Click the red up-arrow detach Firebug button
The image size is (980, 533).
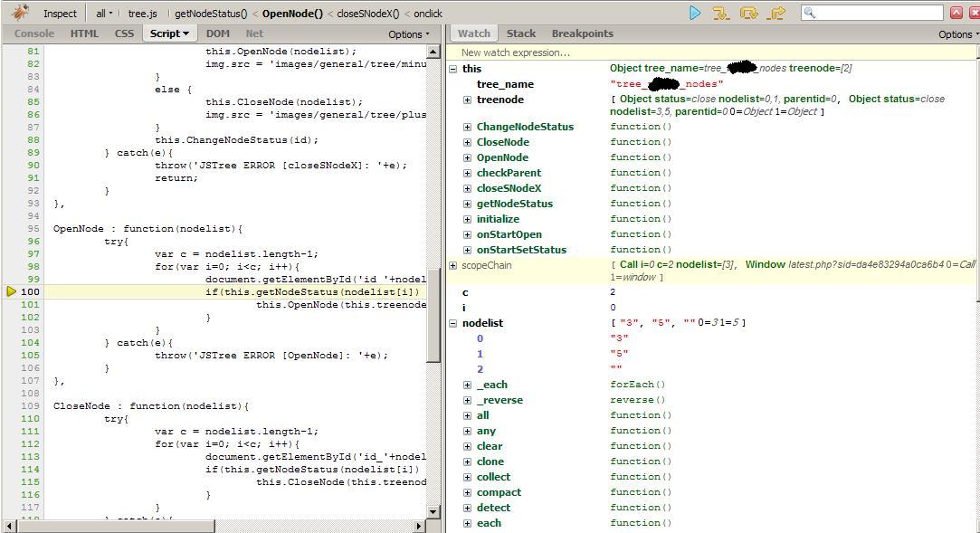coord(956,13)
